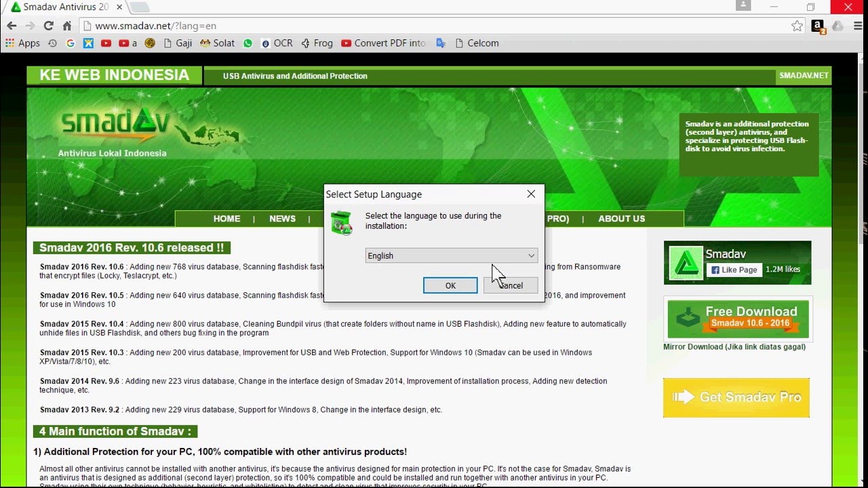This screenshot has width=868, height=488.
Task: Open the Frog bookmark
Action: (317, 43)
